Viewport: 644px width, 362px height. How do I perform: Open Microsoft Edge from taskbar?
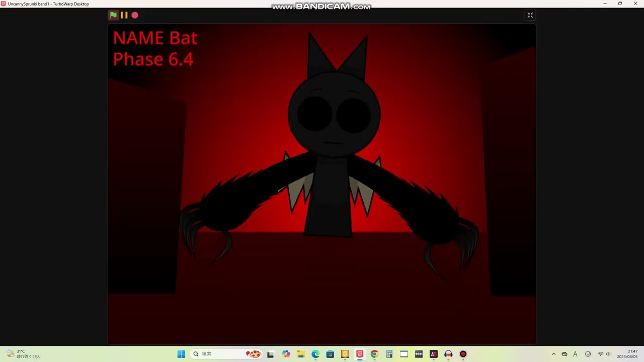pos(315,354)
